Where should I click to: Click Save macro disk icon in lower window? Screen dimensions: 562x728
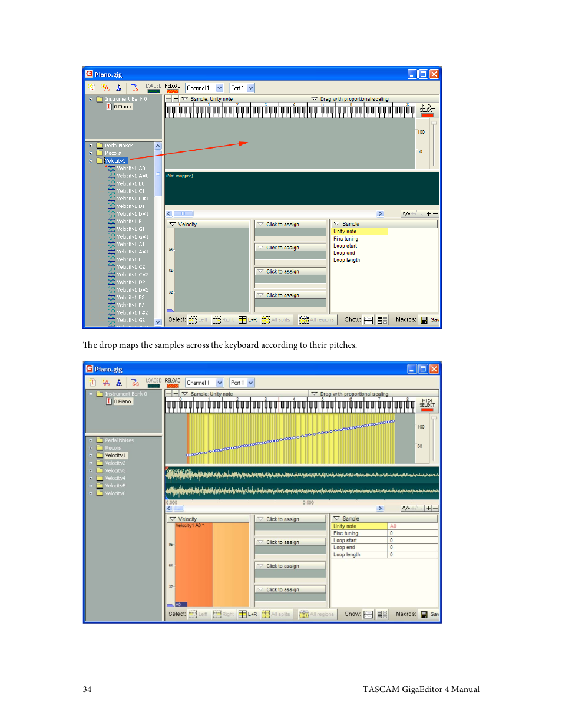click(424, 614)
